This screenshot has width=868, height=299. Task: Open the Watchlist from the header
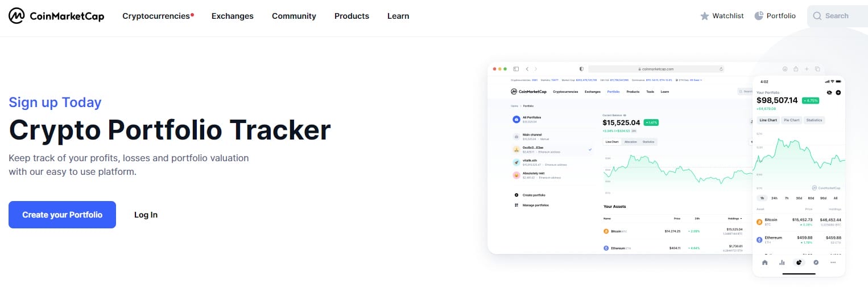point(722,16)
